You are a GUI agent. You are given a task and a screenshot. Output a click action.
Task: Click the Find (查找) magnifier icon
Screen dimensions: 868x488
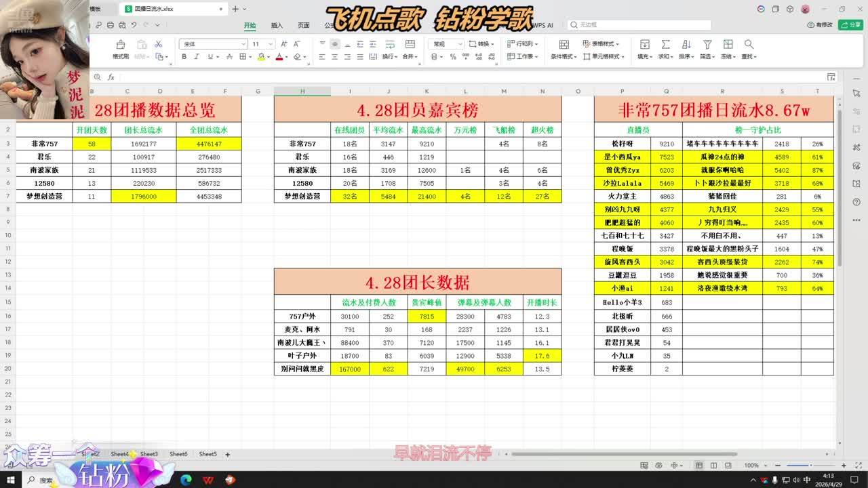click(749, 45)
